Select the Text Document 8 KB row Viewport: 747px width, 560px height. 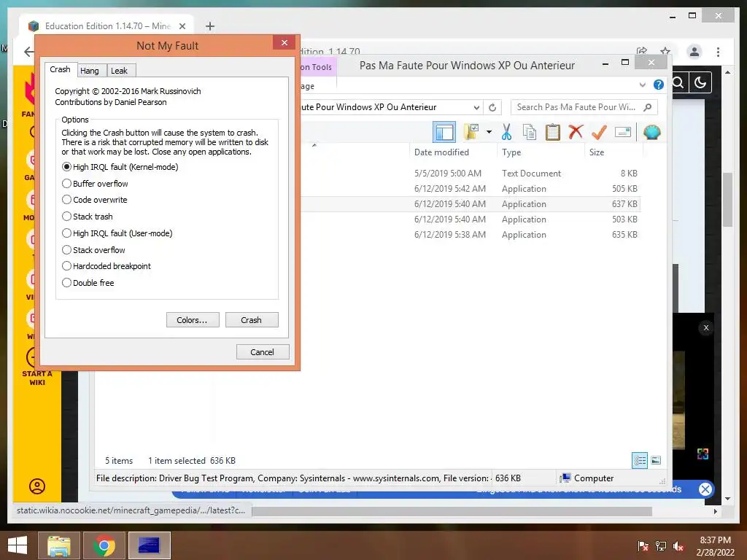pos(472,174)
